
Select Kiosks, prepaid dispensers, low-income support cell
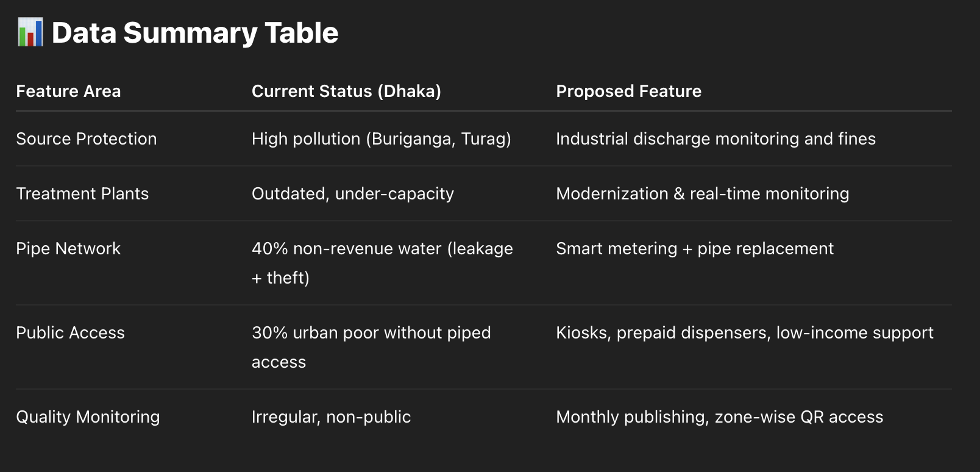pos(745,333)
